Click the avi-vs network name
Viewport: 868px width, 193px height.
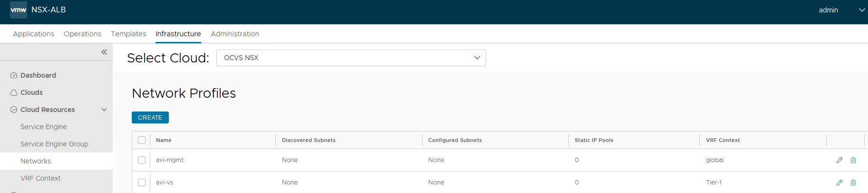pyautogui.click(x=165, y=183)
